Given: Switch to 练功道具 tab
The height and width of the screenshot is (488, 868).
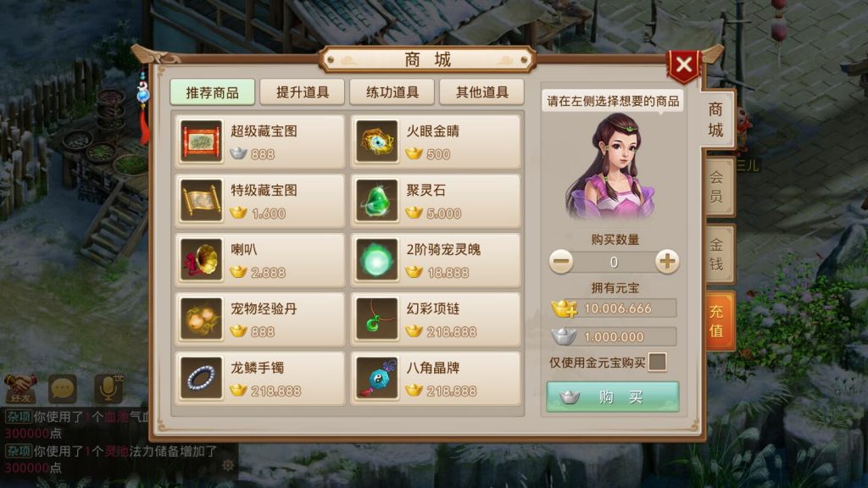Looking at the screenshot, I should pos(392,91).
